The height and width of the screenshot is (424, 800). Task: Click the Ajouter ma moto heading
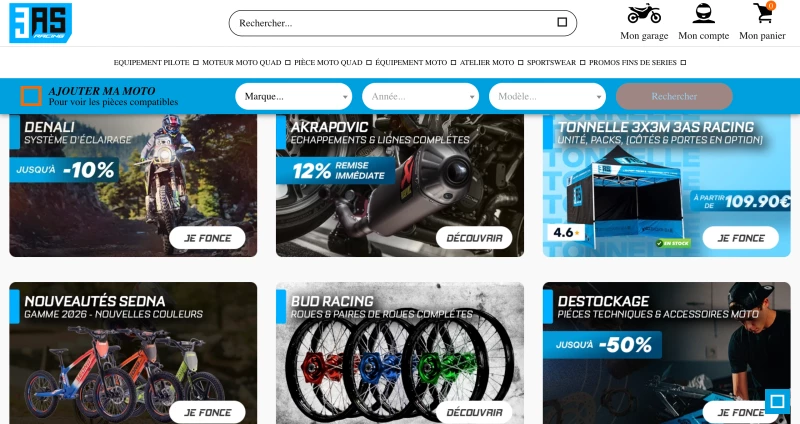(102, 91)
